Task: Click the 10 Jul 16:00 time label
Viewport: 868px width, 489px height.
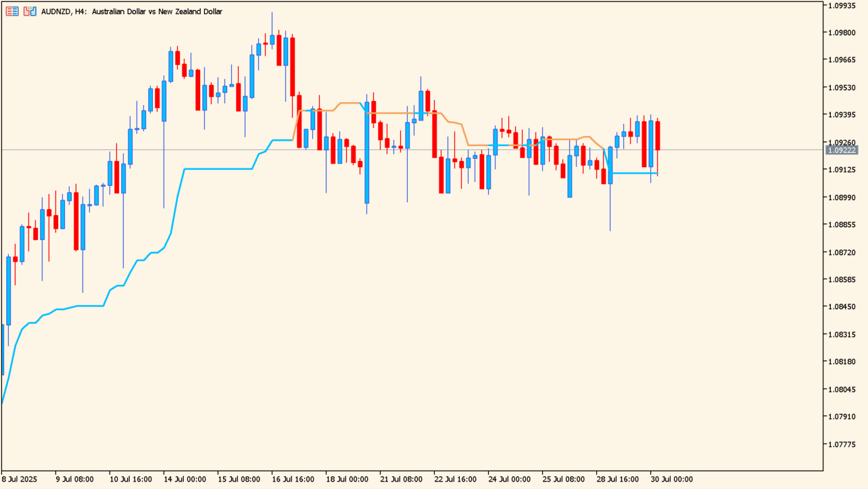Action: [x=130, y=480]
